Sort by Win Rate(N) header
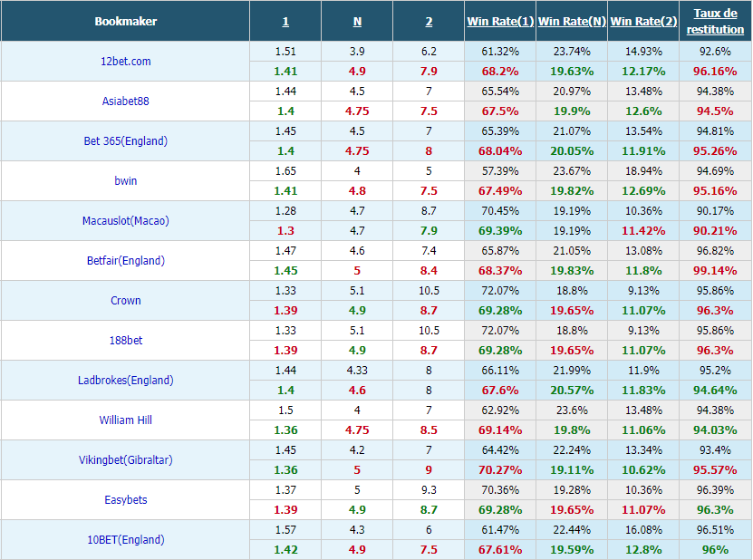 click(x=572, y=22)
